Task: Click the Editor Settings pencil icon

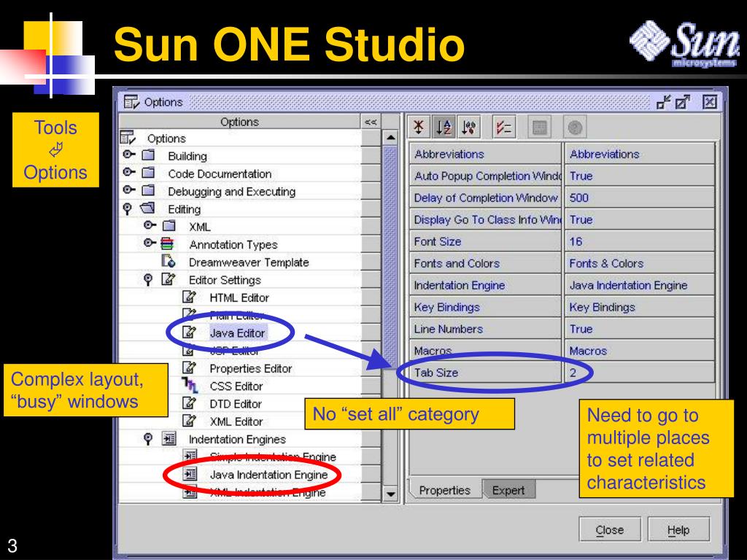Action: (x=169, y=279)
